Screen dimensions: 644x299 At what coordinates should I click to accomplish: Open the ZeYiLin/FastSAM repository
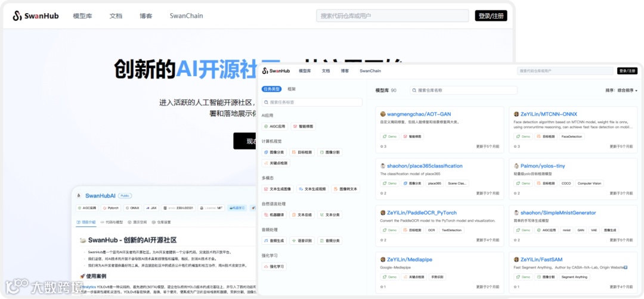click(x=541, y=260)
